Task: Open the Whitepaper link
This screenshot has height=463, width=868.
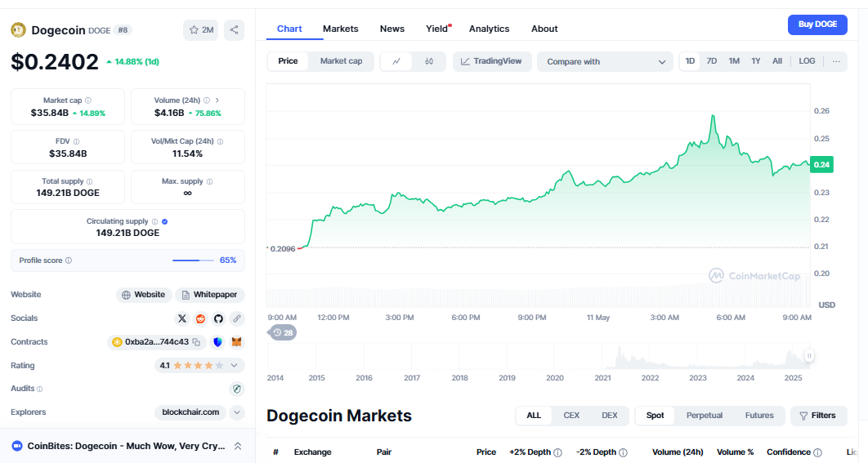Action: [210, 295]
